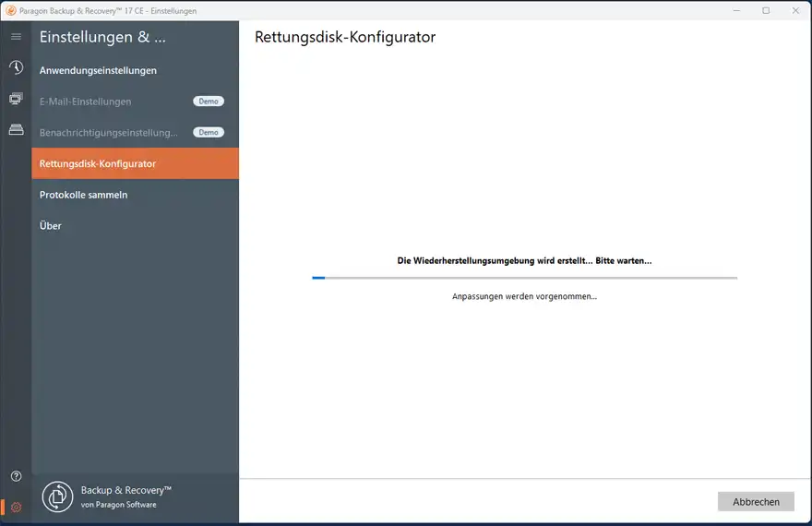The height and width of the screenshot is (526, 812).
Task: Click Demo badge next to Benachrichtigungseinstellungen
Action: coord(209,133)
